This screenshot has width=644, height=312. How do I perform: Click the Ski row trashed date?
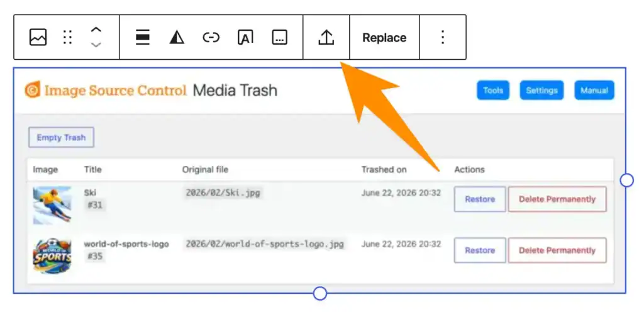point(401,193)
